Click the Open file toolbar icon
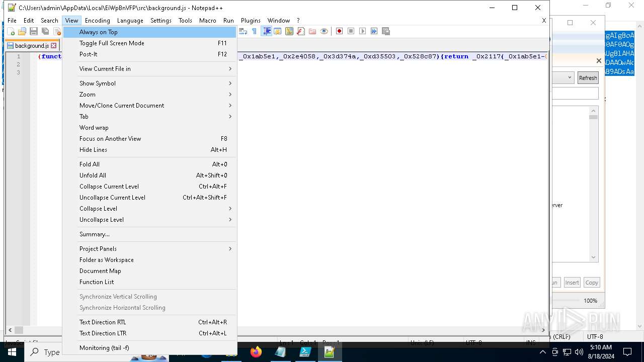 coord(22,31)
